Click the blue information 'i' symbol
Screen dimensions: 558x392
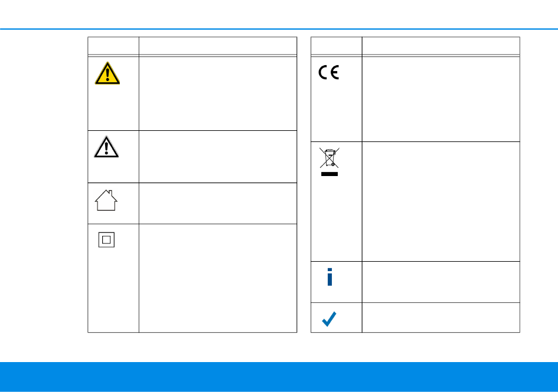pyautogui.click(x=330, y=277)
